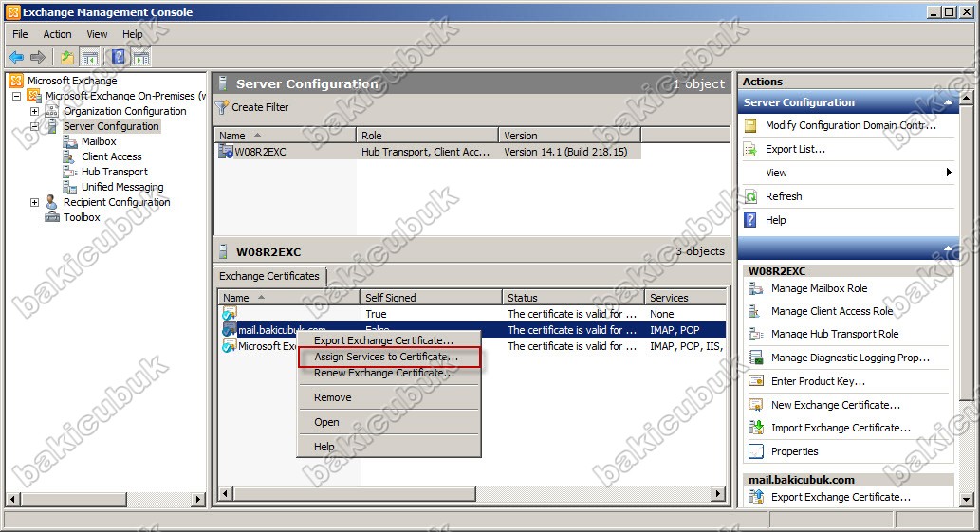Image resolution: width=980 pixels, height=532 pixels.
Task: Select the Mailbox tree item
Action: click(99, 141)
